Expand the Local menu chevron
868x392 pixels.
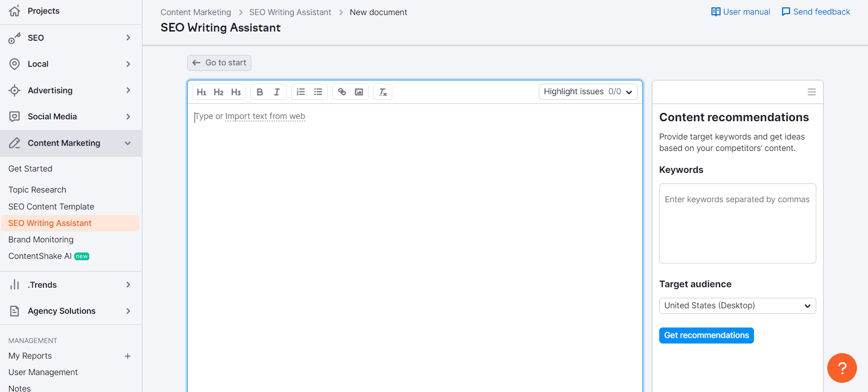[128, 64]
